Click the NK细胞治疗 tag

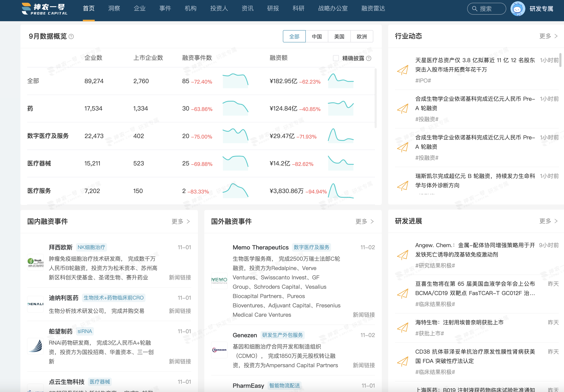pyautogui.click(x=91, y=247)
